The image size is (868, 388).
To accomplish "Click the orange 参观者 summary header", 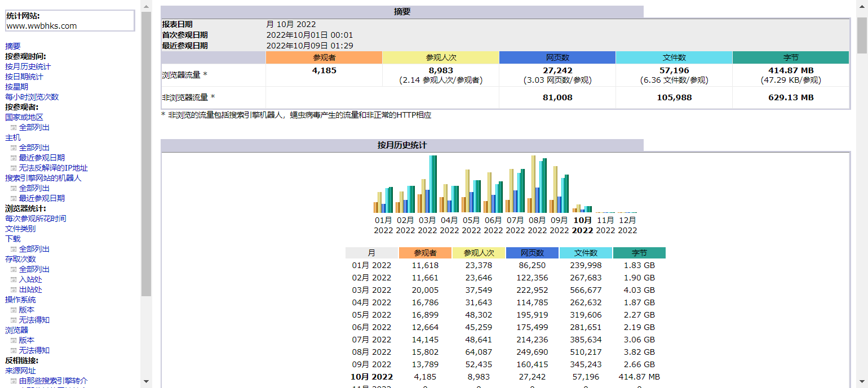I will coord(324,57).
